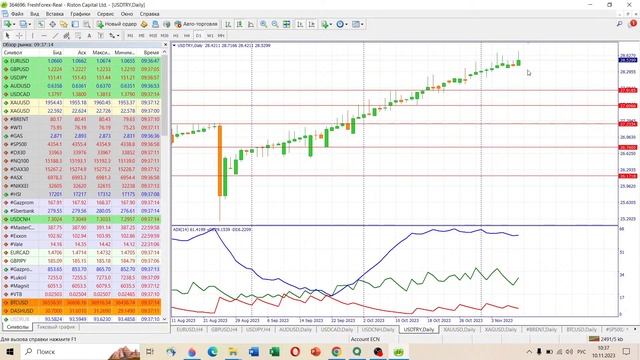Switch to XAUUSD,Daily chart tab
Screen dimensions: 640x360
point(459,329)
